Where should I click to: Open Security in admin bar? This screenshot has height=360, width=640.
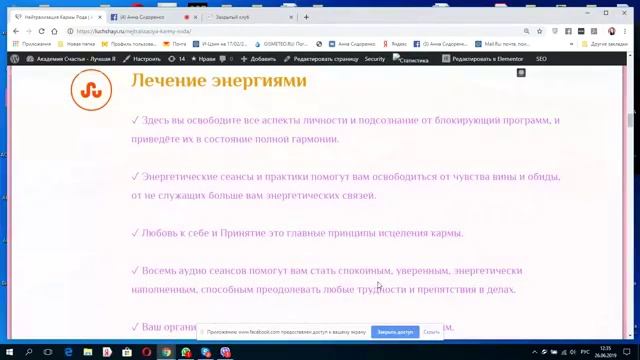click(375, 59)
